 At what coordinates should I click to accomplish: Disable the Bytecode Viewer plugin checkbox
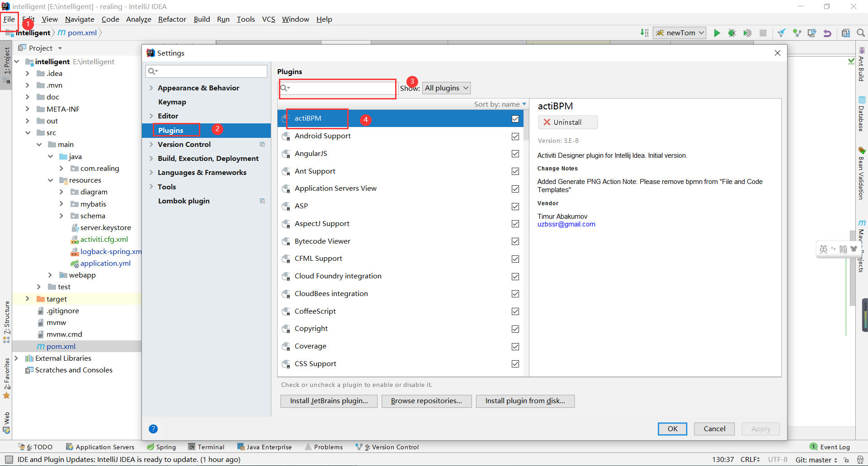[x=515, y=241]
